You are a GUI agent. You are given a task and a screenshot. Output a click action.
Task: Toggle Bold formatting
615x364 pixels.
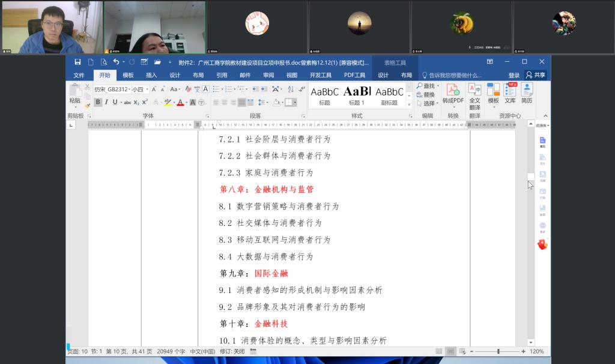(98, 102)
